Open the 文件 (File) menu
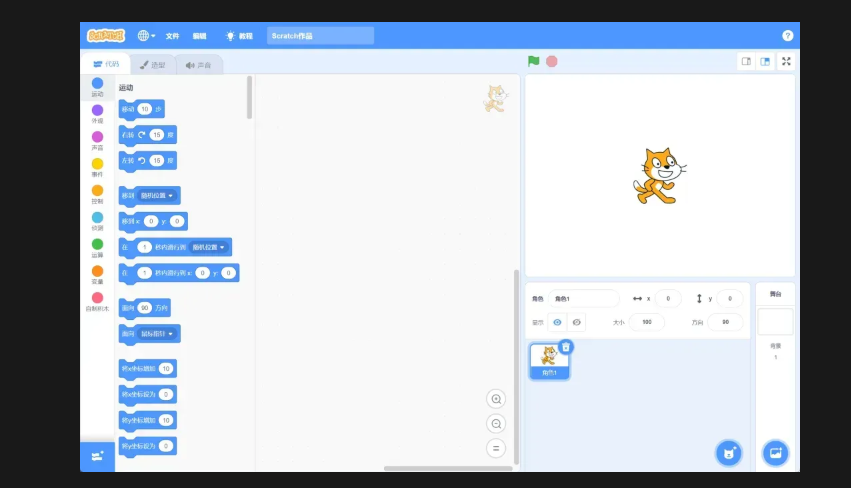 (173, 36)
